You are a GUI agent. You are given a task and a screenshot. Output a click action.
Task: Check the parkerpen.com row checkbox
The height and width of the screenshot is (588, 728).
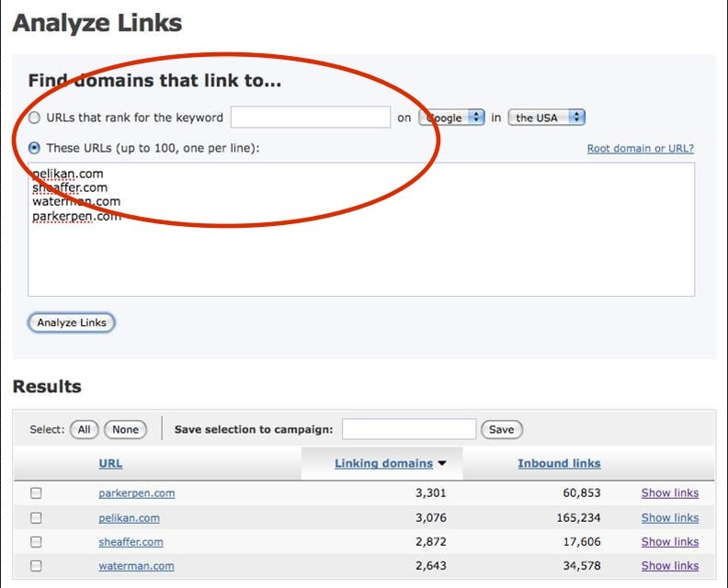tap(36, 492)
